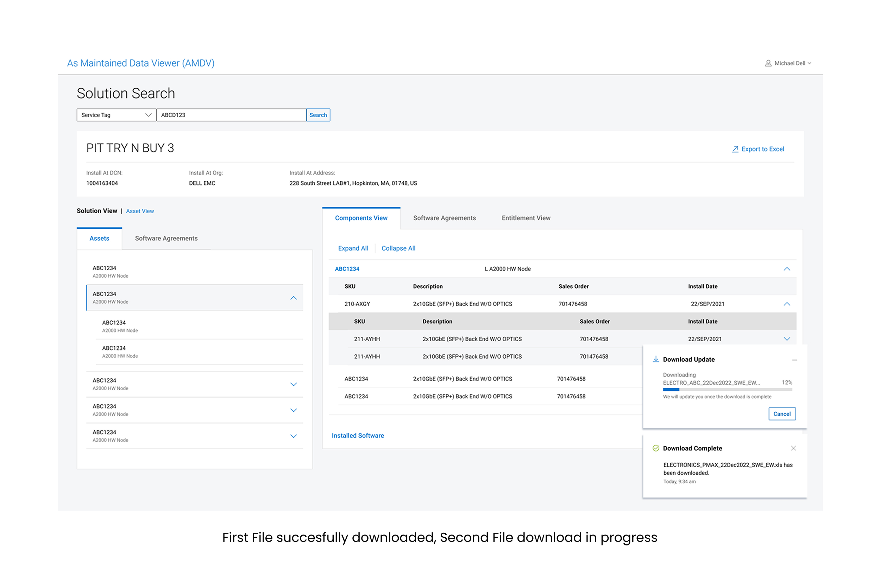Open Software Agreements tab in left panel
The height and width of the screenshot is (588, 880).
[166, 238]
